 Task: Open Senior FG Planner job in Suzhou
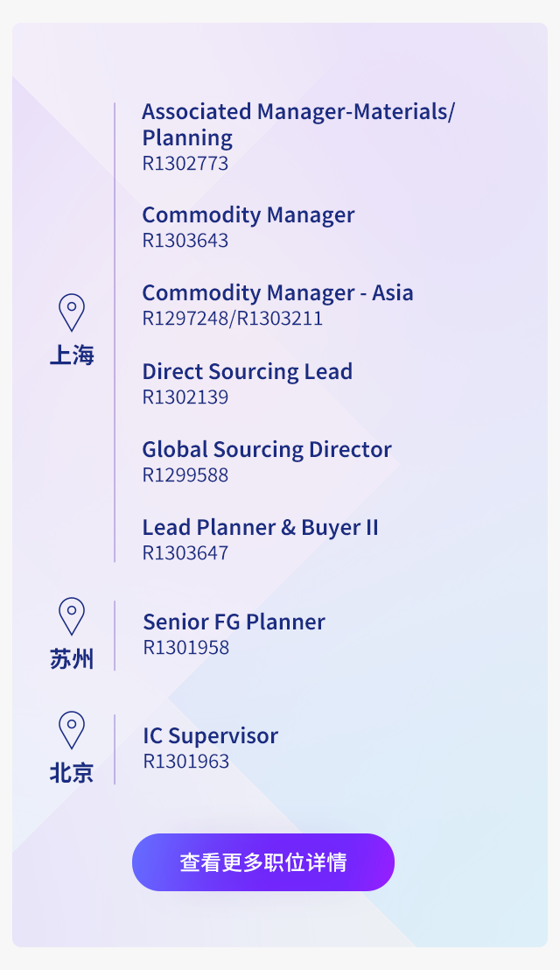(x=234, y=622)
